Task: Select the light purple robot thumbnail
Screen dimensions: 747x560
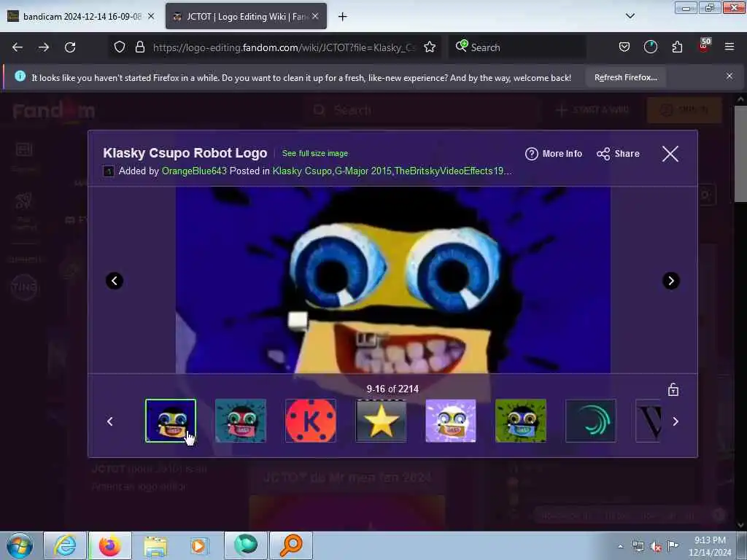Action: pyautogui.click(x=451, y=421)
